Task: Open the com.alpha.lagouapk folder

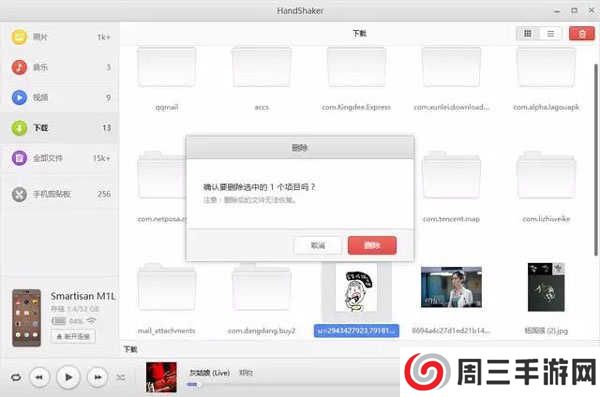Action: point(546,67)
